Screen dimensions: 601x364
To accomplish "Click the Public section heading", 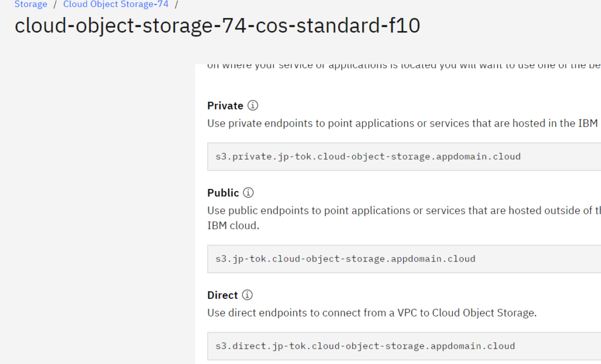I will pos(223,193).
